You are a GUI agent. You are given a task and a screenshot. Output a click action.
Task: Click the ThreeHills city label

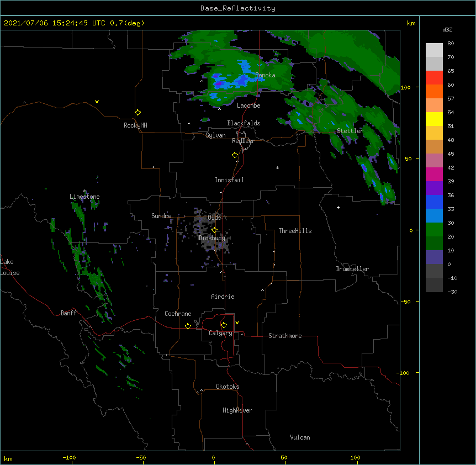tap(295, 231)
